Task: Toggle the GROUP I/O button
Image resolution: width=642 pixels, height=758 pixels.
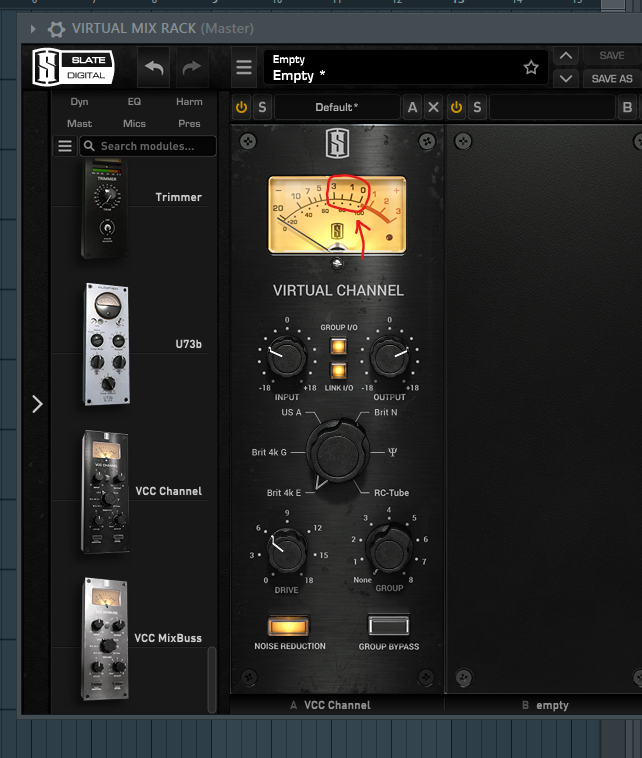Action: (x=338, y=346)
